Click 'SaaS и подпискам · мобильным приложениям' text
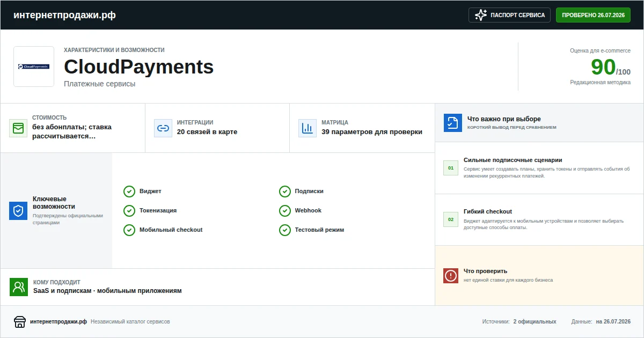Image resolution: width=644 pixels, height=338 pixels. click(x=107, y=291)
